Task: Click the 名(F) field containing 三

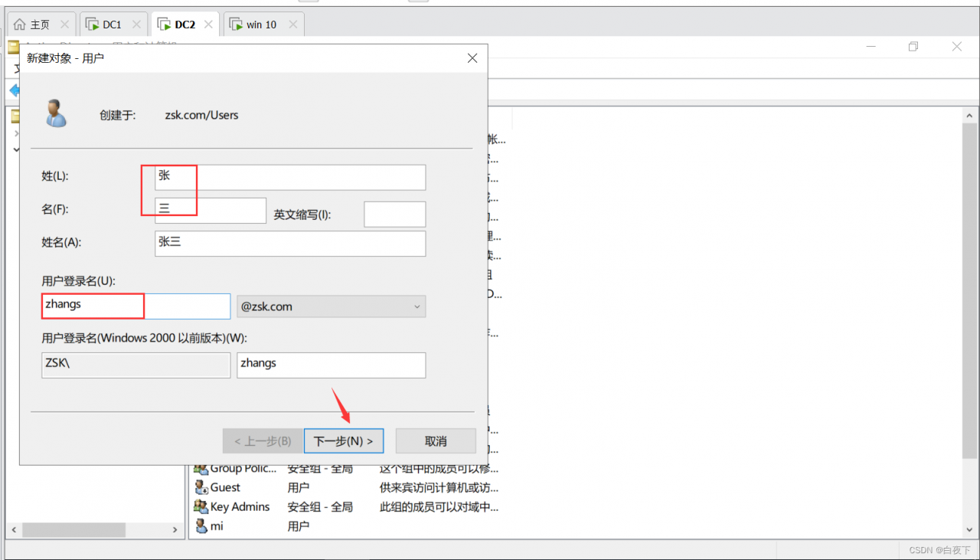Action: (x=211, y=210)
